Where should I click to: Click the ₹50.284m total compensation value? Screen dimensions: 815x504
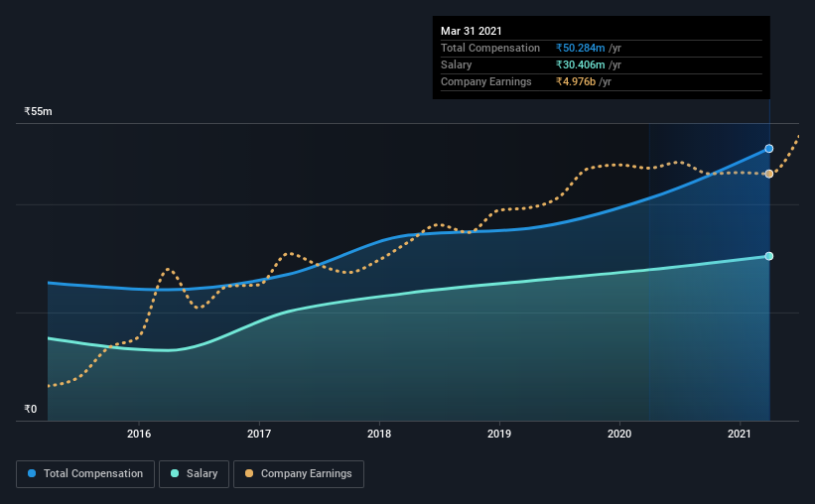580,48
